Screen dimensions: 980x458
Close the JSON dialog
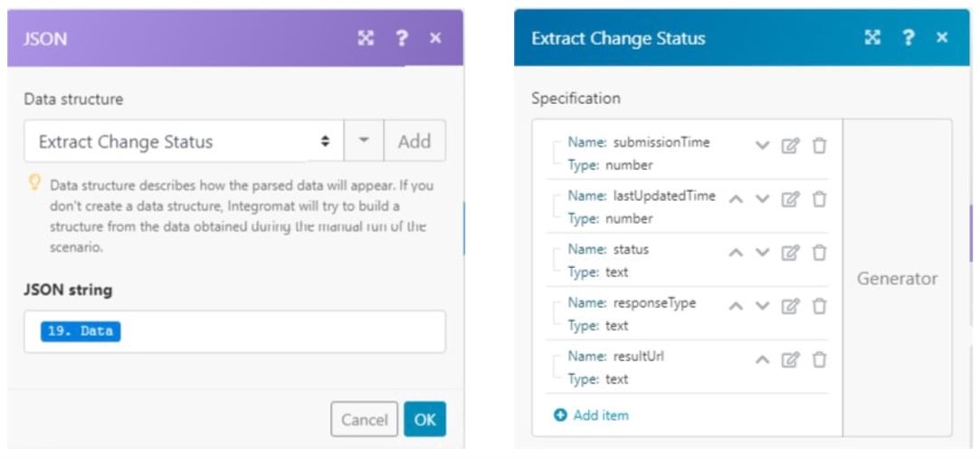435,38
